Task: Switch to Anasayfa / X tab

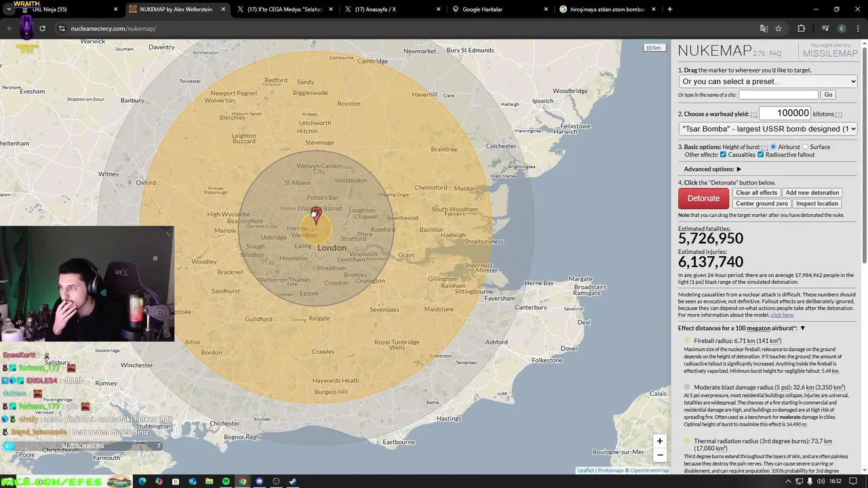Action: tap(393, 9)
